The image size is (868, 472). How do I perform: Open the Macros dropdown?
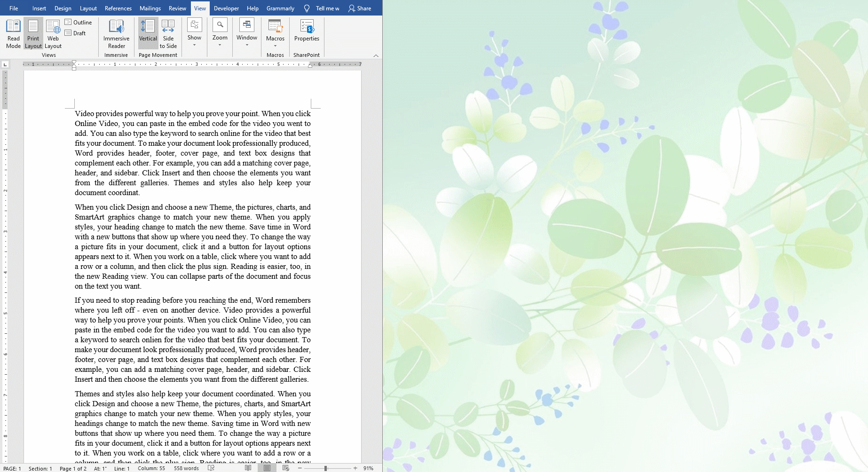click(x=275, y=34)
